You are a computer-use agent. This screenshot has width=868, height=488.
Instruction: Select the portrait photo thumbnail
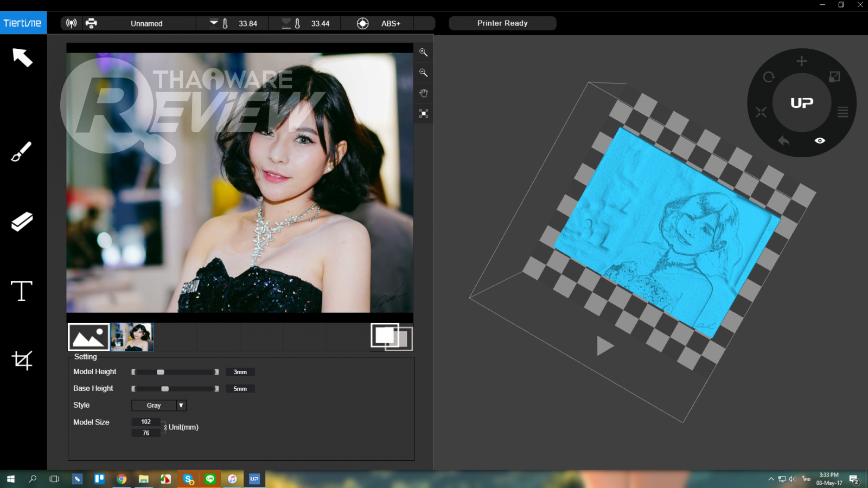tap(132, 337)
